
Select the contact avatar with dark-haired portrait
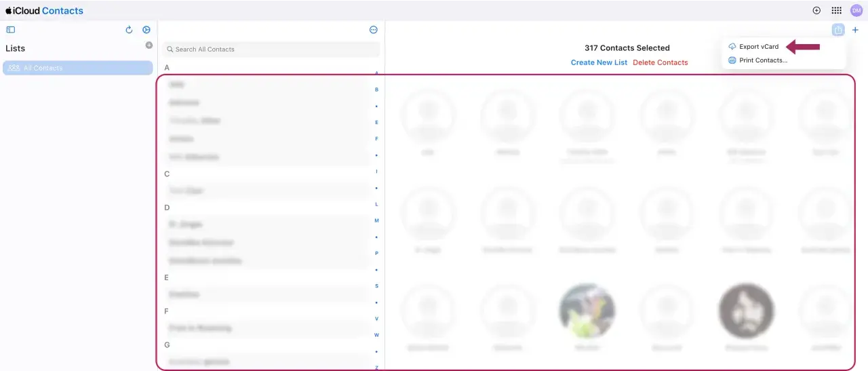[747, 311]
